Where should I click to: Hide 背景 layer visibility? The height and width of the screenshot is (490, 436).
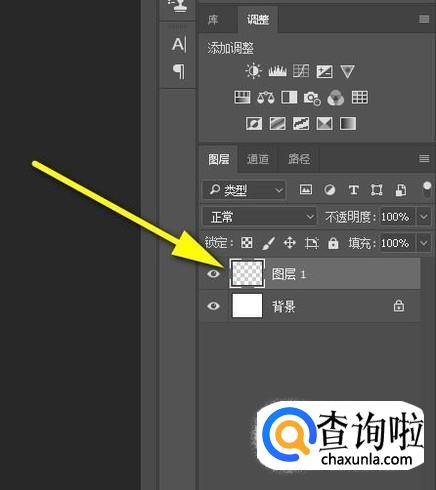pyautogui.click(x=213, y=306)
